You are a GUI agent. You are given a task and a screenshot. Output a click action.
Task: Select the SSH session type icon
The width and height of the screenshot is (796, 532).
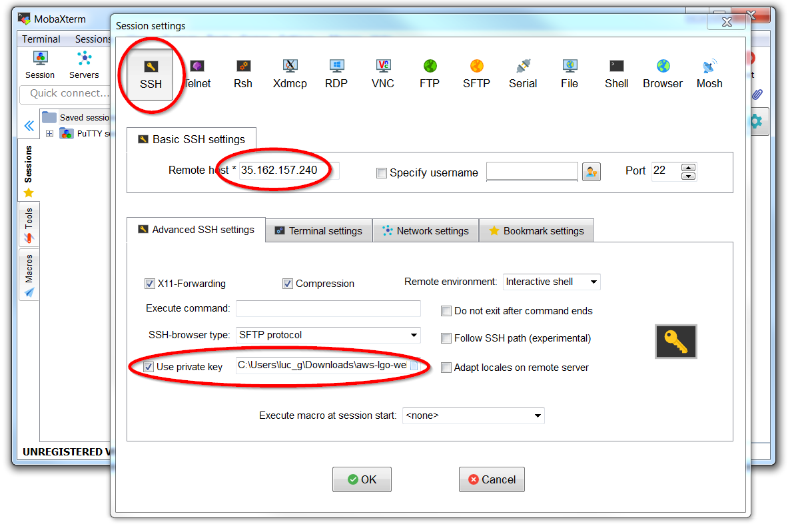click(x=151, y=72)
